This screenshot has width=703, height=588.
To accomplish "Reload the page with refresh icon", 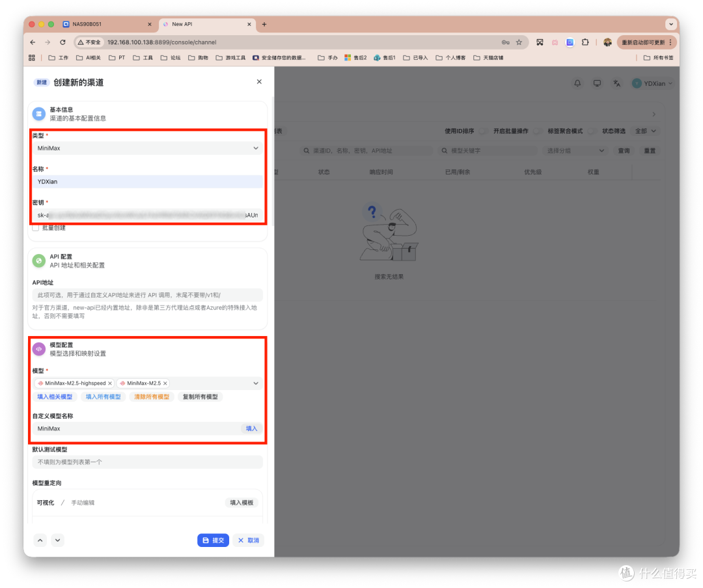I will (62, 42).
